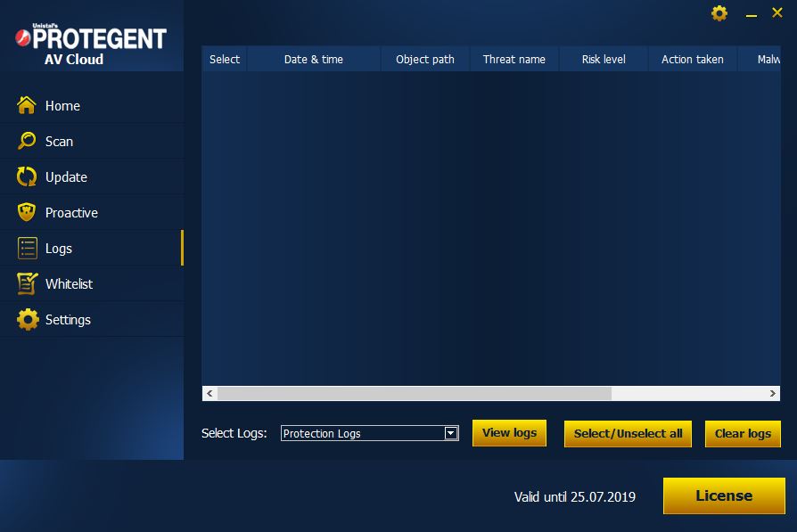Click the Logs list icon
This screenshot has width=797, height=532.
[x=28, y=248]
